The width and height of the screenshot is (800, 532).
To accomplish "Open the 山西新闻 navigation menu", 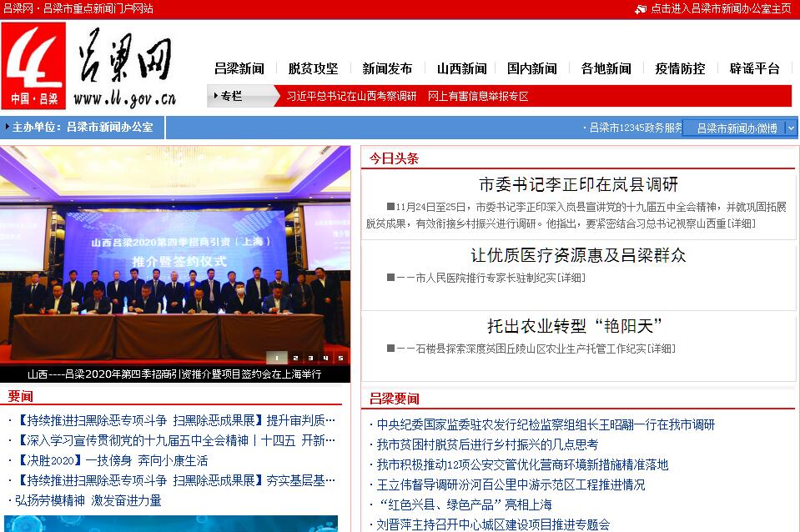I will [x=462, y=68].
